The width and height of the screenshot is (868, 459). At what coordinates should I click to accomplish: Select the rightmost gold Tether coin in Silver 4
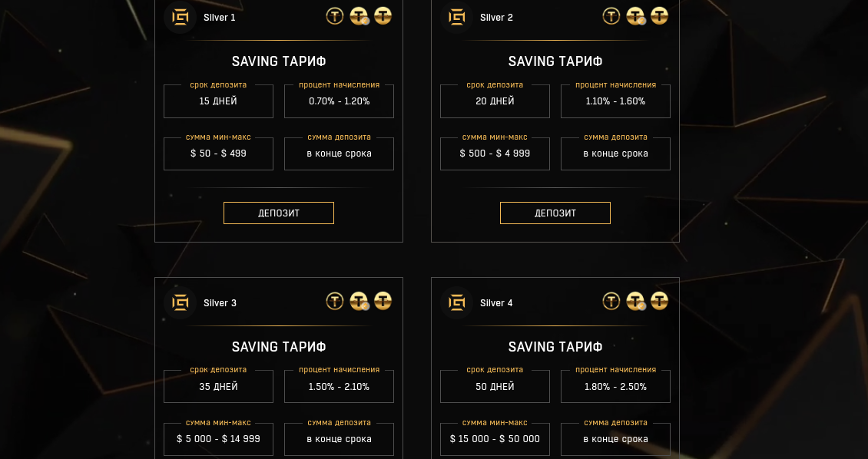pyautogui.click(x=659, y=302)
